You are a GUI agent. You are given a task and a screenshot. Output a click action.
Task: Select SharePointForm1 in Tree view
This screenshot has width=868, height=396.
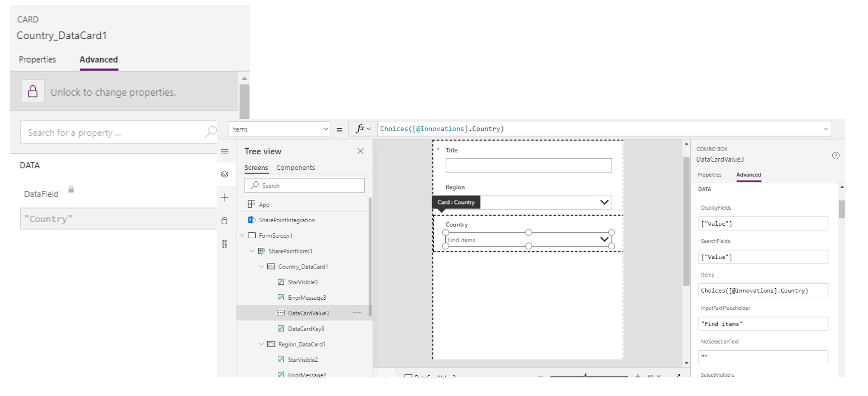tap(290, 251)
